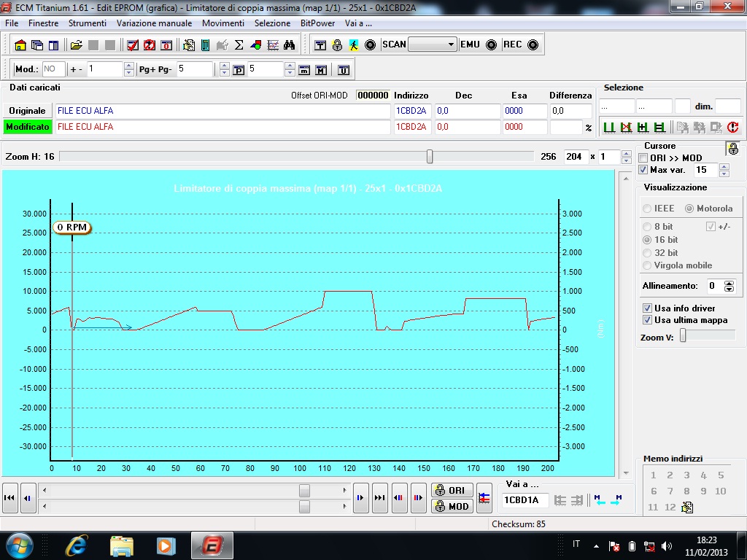747x560 pixels.
Task: Increase the zoom multiplier x stepper
Action: [x=627, y=153]
